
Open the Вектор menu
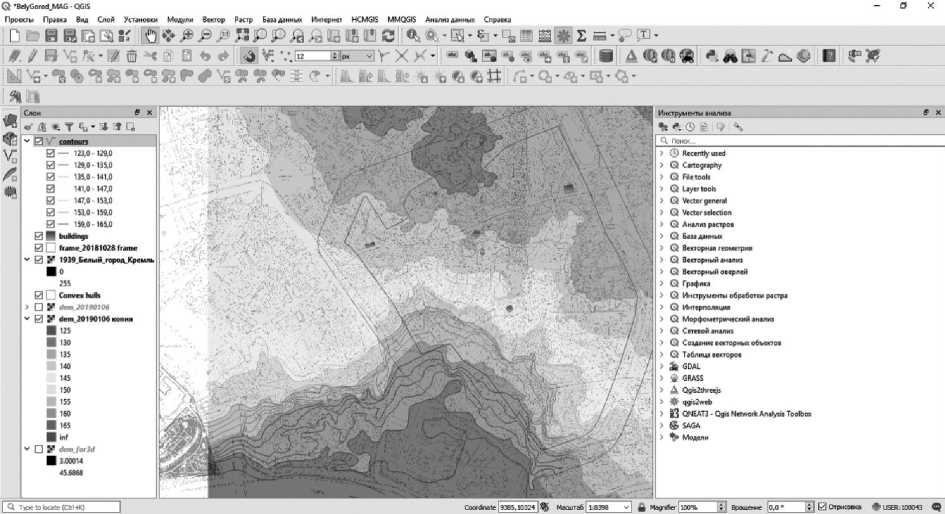[x=214, y=19]
